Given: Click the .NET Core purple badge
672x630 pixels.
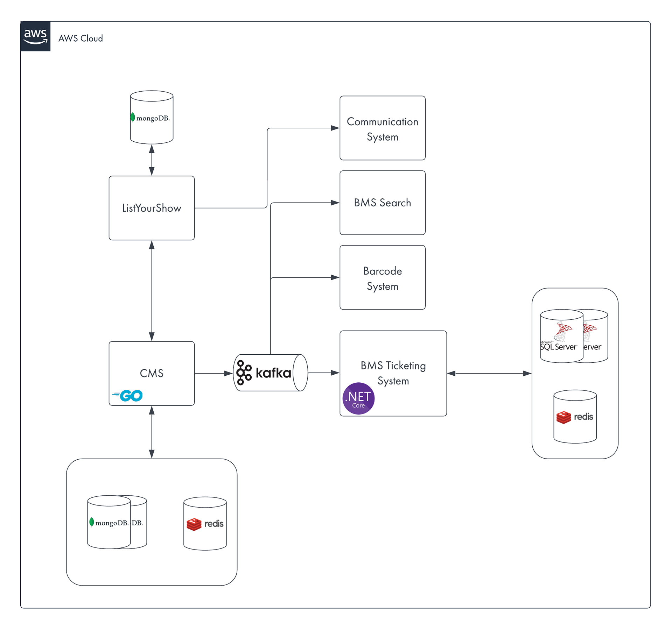Looking at the screenshot, I should [x=358, y=399].
